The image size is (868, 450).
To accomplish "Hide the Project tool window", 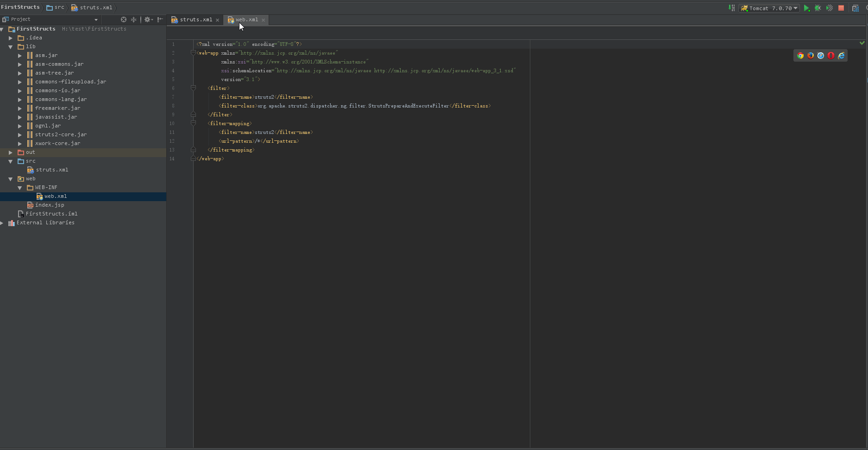I will click(160, 19).
